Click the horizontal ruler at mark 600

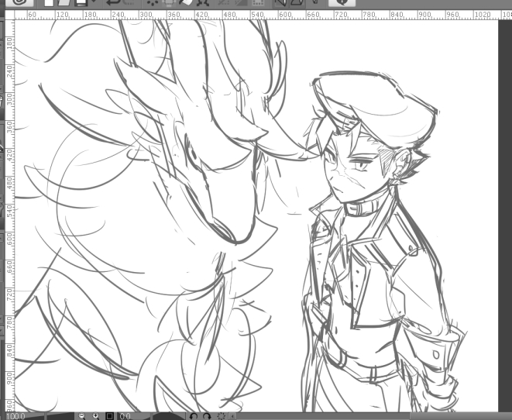coord(285,15)
